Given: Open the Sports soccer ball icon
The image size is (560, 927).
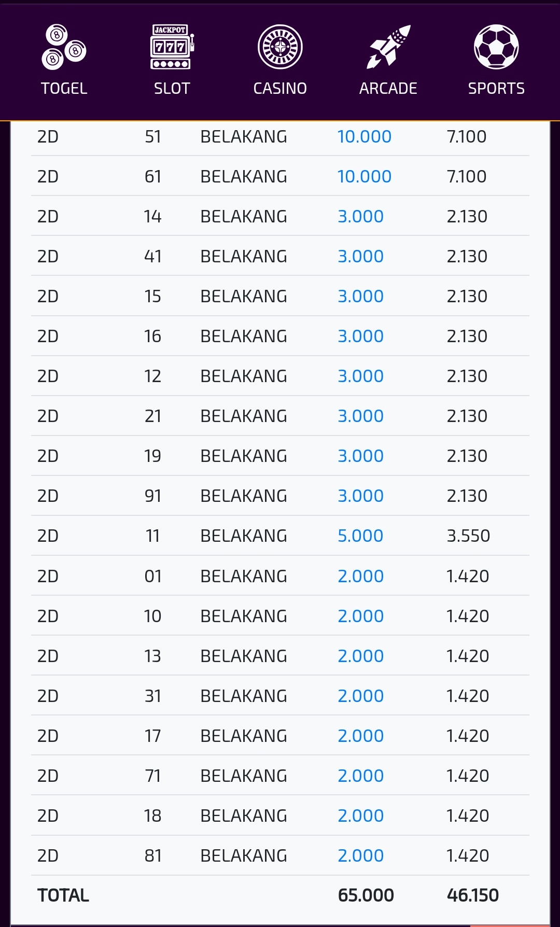Looking at the screenshot, I should click(x=496, y=47).
